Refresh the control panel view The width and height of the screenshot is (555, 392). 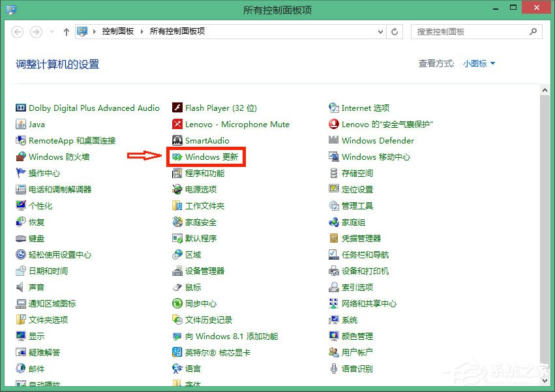tap(395, 31)
